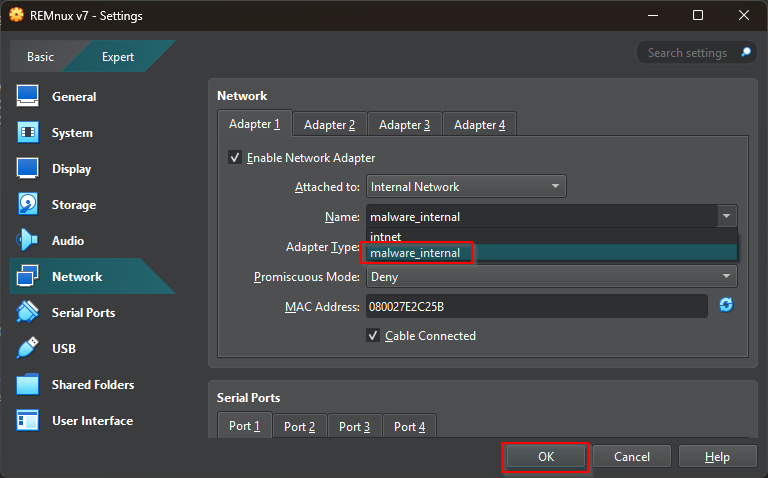
Task: Click the search magnifier icon
Action: [745, 52]
